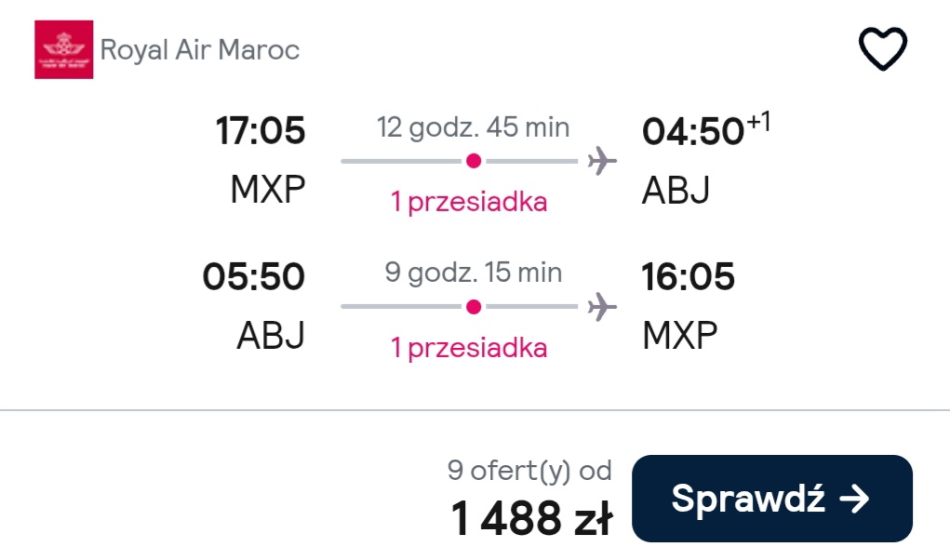Select the 04:50 +1 arrival time
Image resolution: width=950 pixels, height=560 pixels.
click(x=706, y=129)
